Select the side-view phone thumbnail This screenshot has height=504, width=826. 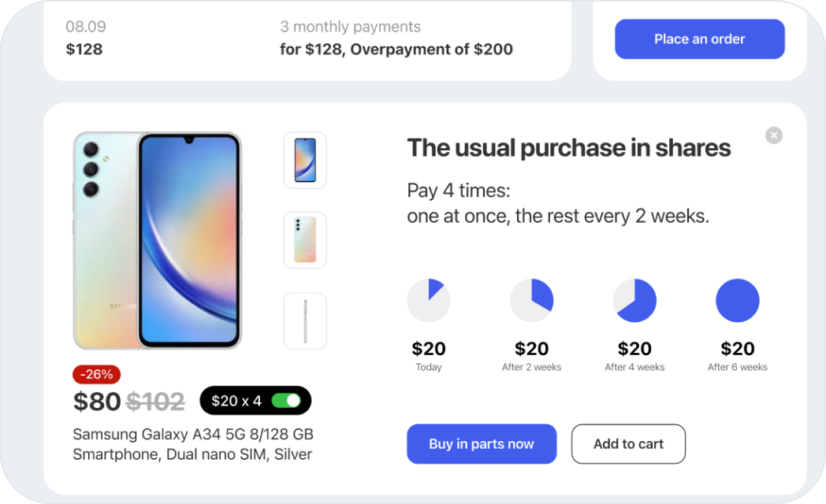point(305,321)
